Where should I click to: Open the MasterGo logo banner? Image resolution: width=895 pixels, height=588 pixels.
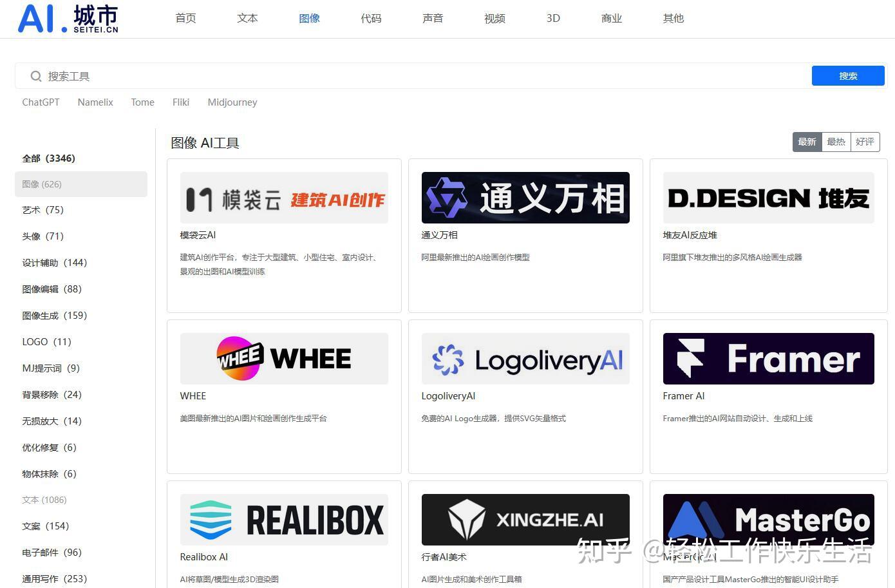coord(768,520)
